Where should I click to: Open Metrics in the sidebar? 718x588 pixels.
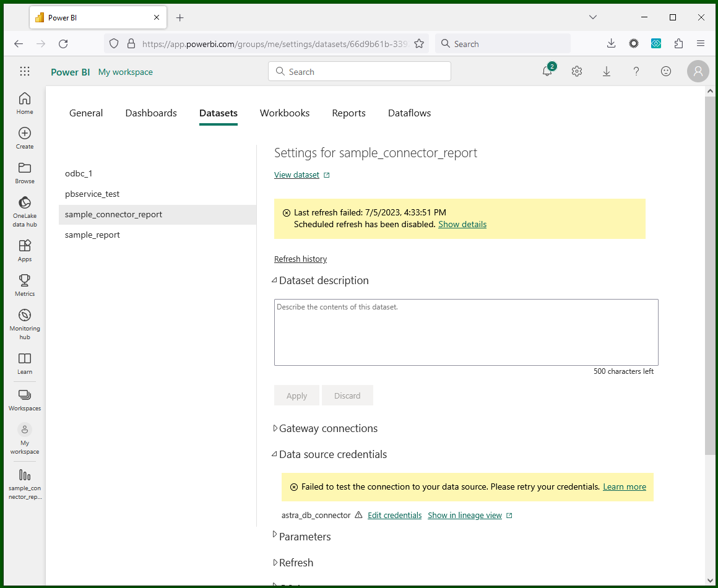click(x=25, y=286)
